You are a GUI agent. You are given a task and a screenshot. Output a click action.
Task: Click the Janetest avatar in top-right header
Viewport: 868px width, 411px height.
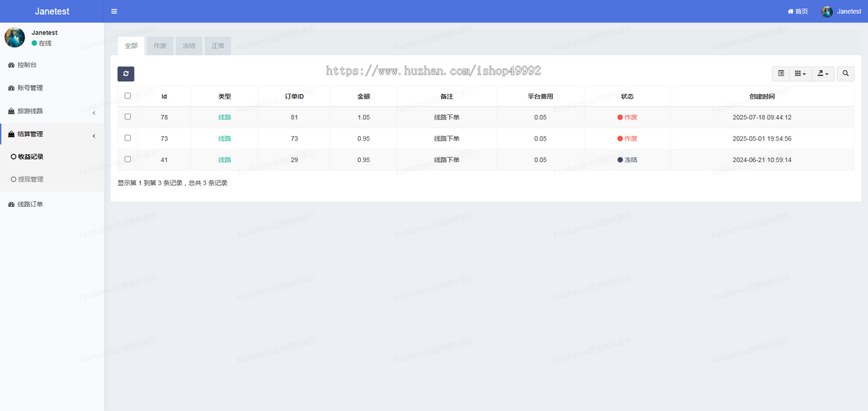point(827,12)
